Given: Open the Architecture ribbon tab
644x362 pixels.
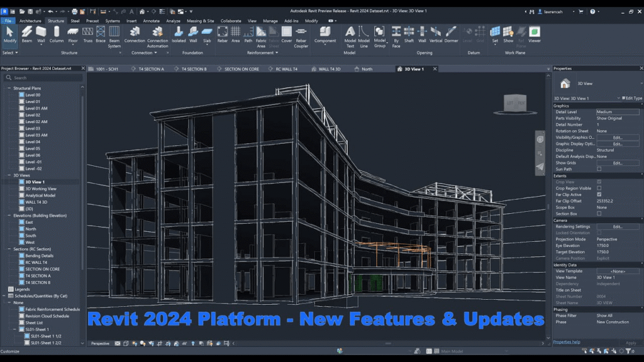Looking at the screenshot, I should pos(30,20).
